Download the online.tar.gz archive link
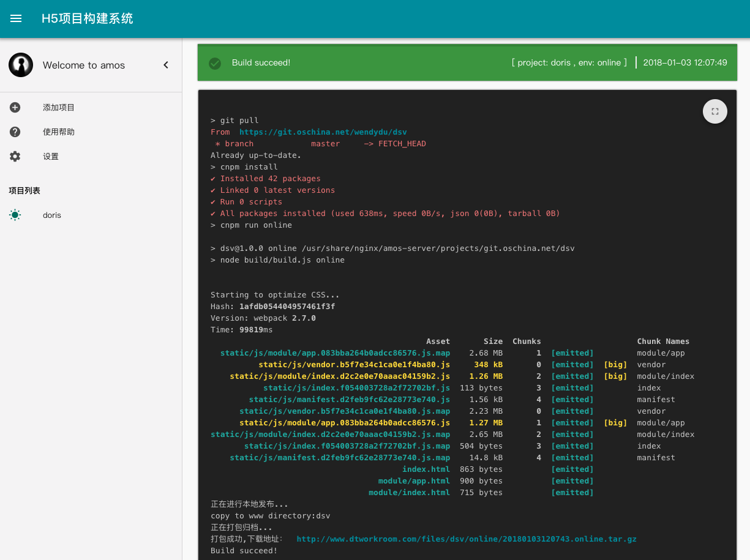The width and height of the screenshot is (750, 560). click(x=467, y=539)
